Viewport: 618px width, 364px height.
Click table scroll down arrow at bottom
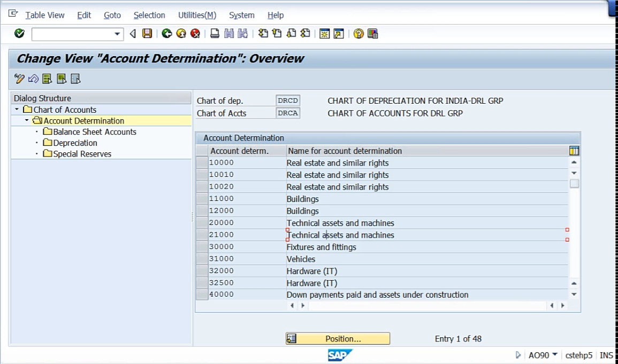click(x=574, y=295)
